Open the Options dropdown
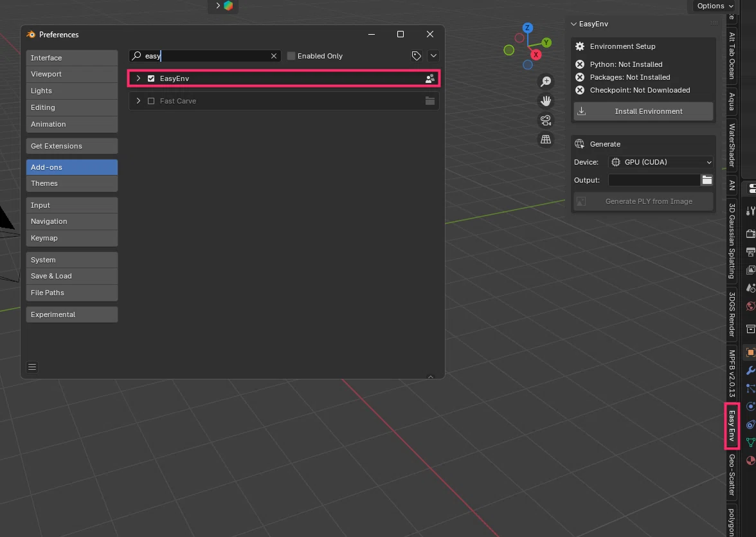The width and height of the screenshot is (756, 537). (x=715, y=6)
